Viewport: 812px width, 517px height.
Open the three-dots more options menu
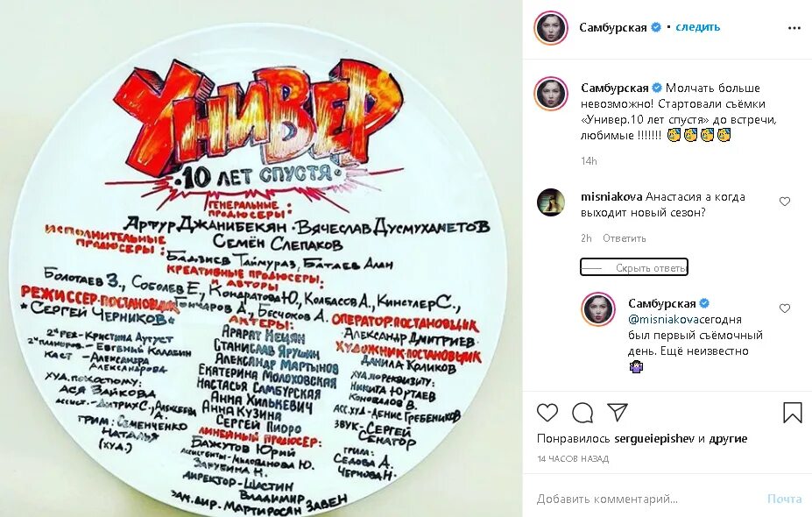(x=794, y=28)
